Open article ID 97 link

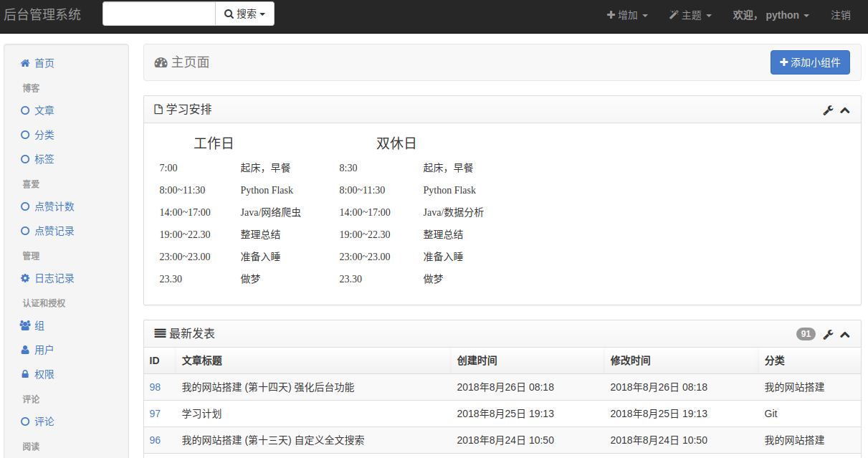click(155, 414)
